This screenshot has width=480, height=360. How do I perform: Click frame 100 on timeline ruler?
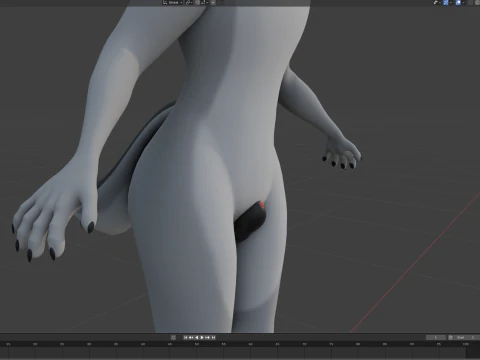pyautogui.click(x=466, y=344)
